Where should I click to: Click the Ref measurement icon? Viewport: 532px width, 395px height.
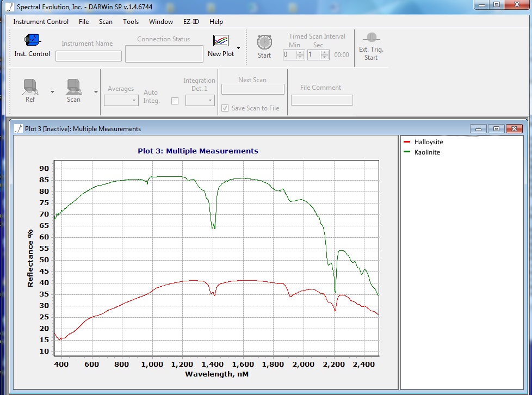point(30,87)
